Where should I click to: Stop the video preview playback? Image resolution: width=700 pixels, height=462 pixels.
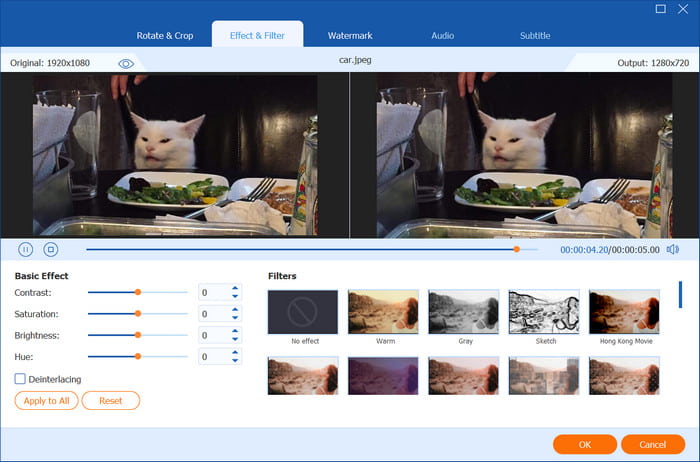coord(51,250)
